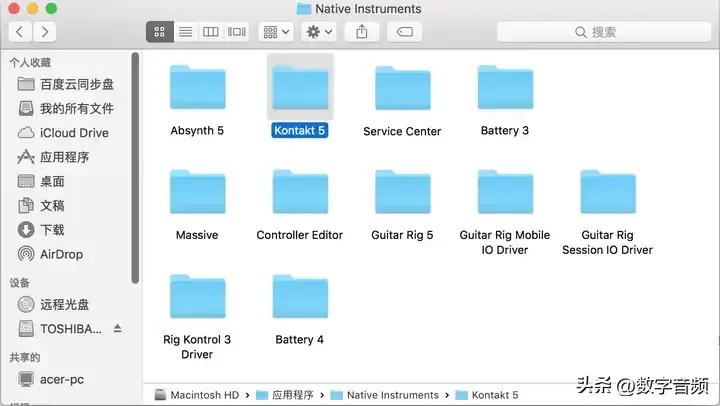The image size is (720, 406).
Task: Go forward with the right arrow button
Action: coord(45,32)
